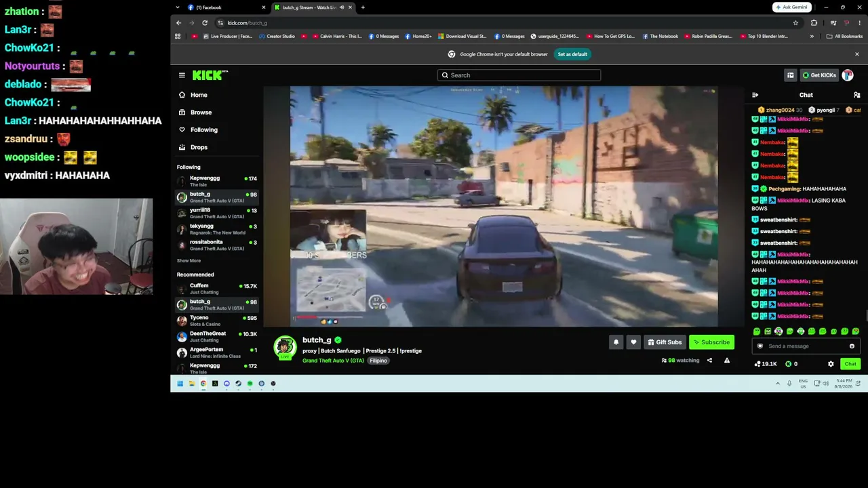Screen dimensions: 868x488
Task: Open a new browser tab
Action: [x=363, y=7]
